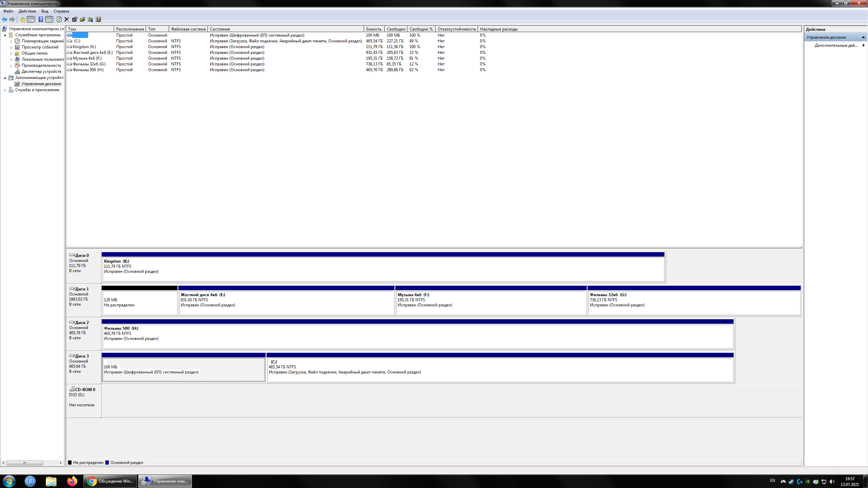This screenshot has width=868, height=488.
Task: Expand the Просмотр событий tree node
Action: [11, 47]
